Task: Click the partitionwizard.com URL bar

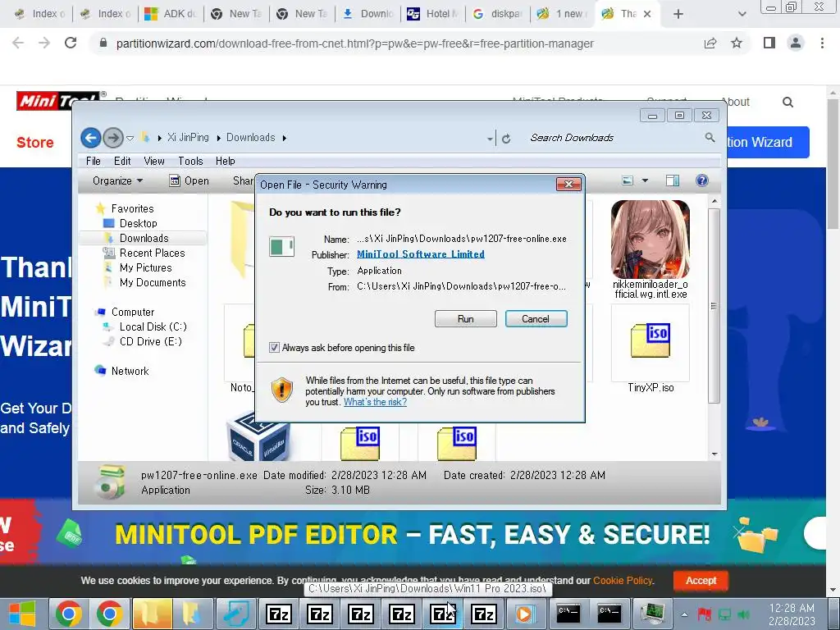Action: pos(354,43)
